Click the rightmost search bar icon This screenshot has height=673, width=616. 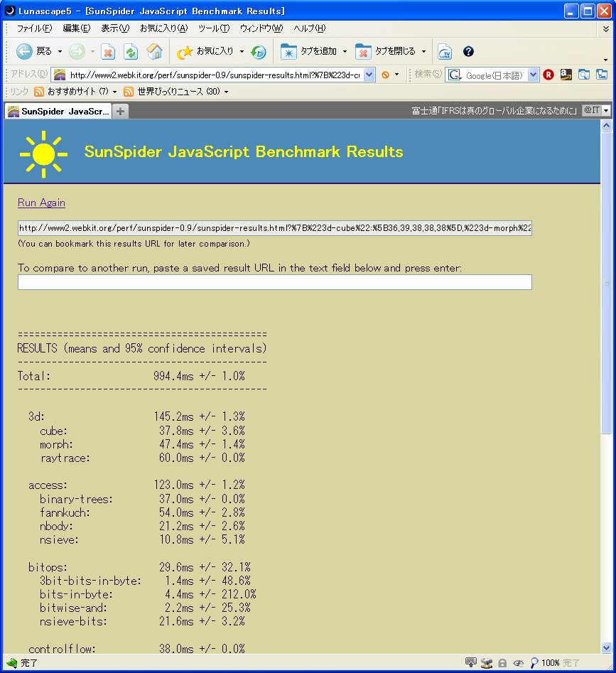602,75
